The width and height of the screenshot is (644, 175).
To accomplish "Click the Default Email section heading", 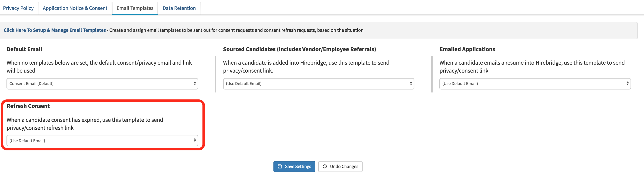I will pyautogui.click(x=24, y=49).
